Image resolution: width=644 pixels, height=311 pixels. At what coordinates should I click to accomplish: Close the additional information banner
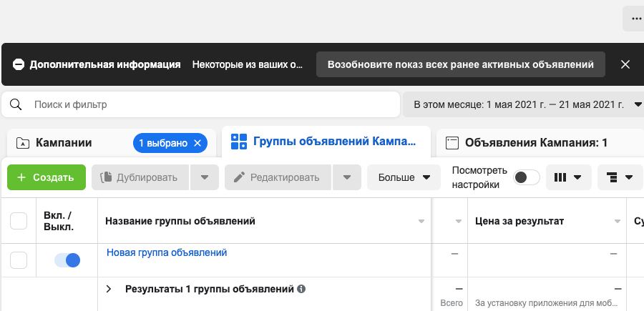pos(625,64)
